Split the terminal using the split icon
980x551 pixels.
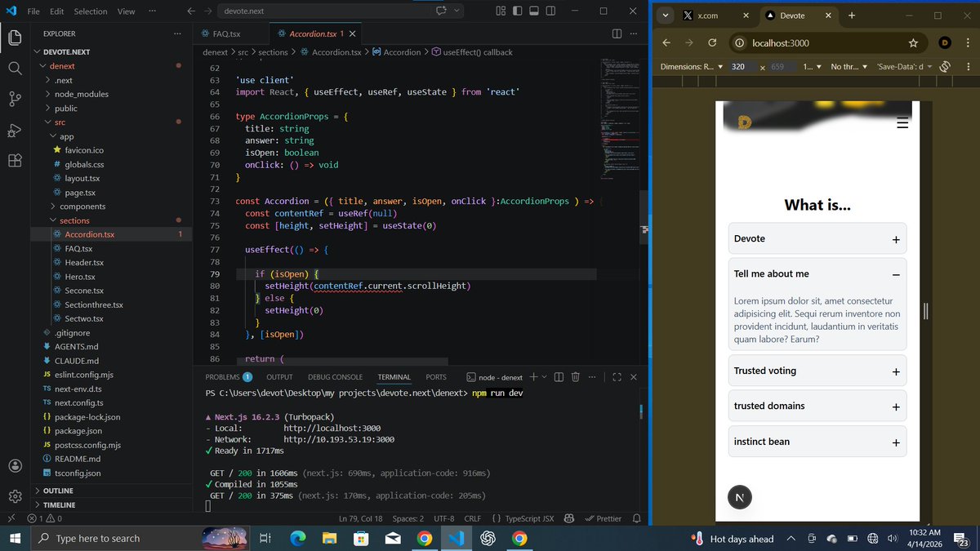[x=559, y=377]
